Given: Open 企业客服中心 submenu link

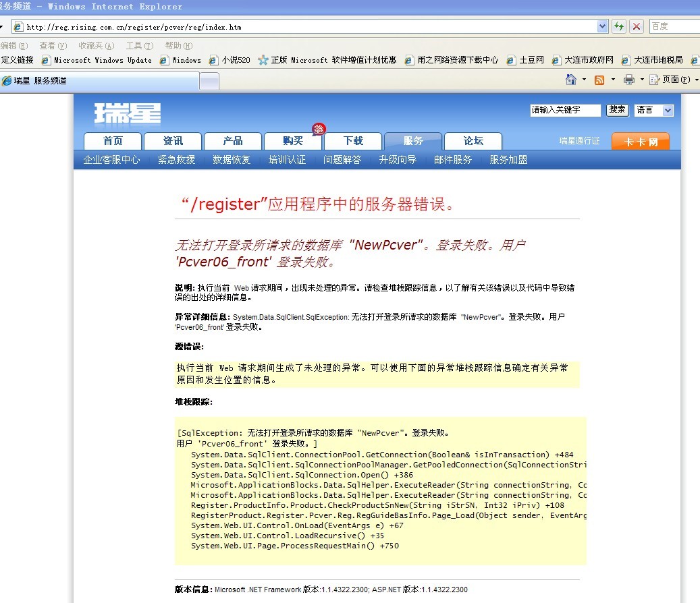Looking at the screenshot, I should tap(111, 160).
